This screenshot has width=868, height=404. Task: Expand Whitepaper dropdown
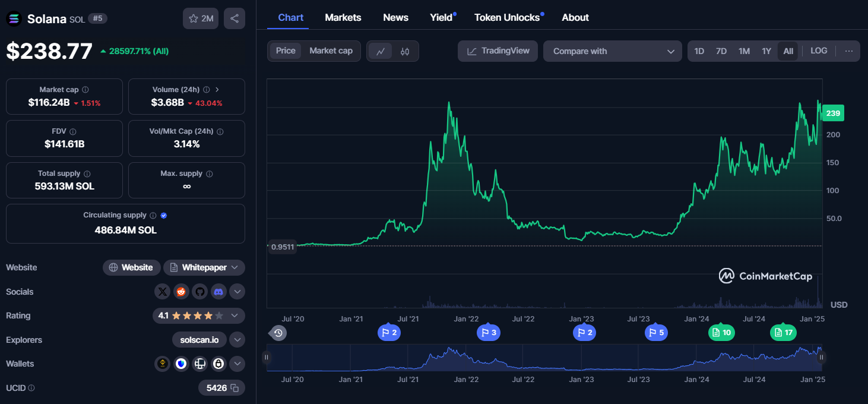coord(204,267)
